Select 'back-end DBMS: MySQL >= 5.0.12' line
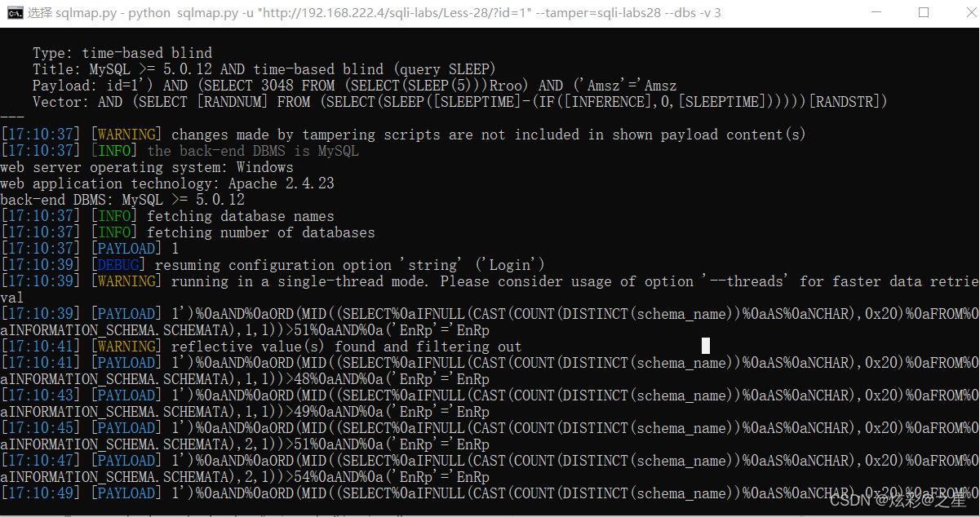This screenshot has width=980, height=517. click(122, 200)
